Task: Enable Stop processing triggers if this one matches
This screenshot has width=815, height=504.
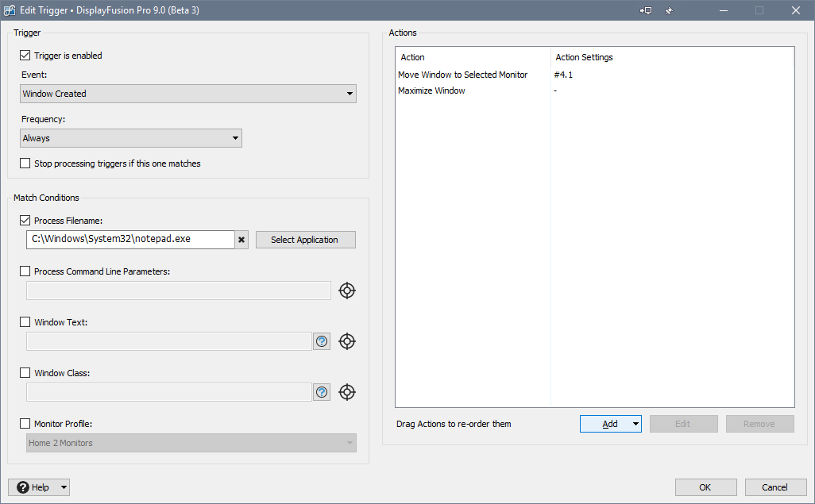Action: point(25,164)
